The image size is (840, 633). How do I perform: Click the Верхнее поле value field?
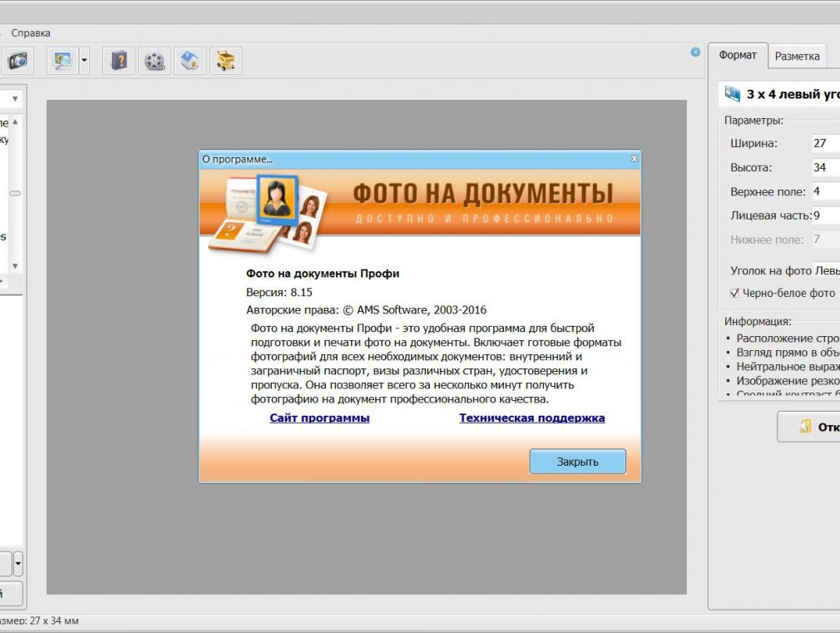826,191
